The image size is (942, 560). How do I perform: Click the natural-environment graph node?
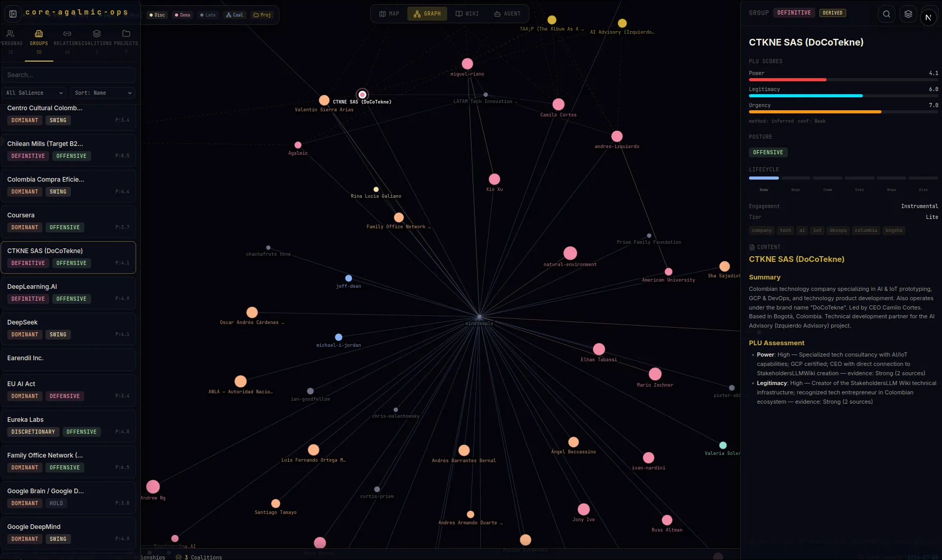[x=570, y=253]
